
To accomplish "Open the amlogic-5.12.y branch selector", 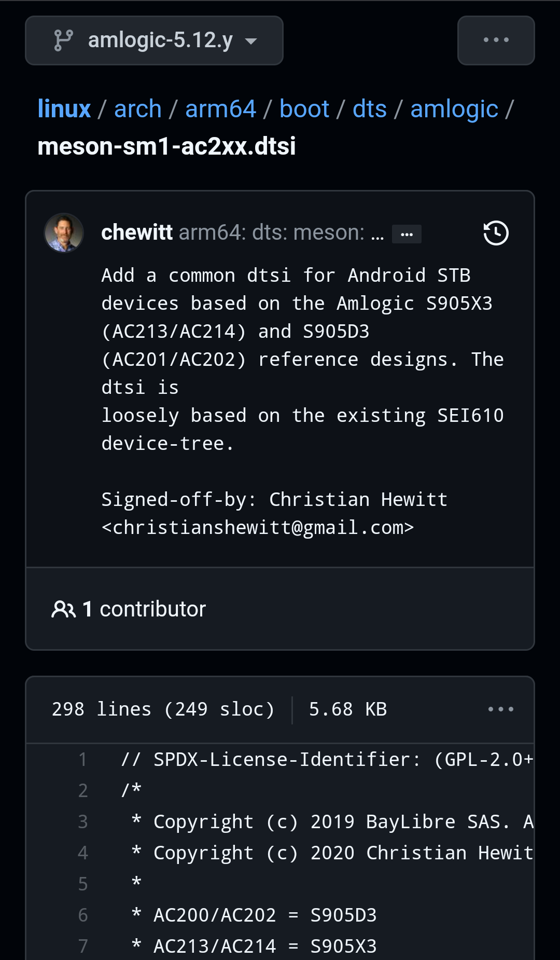I will pyautogui.click(x=154, y=40).
